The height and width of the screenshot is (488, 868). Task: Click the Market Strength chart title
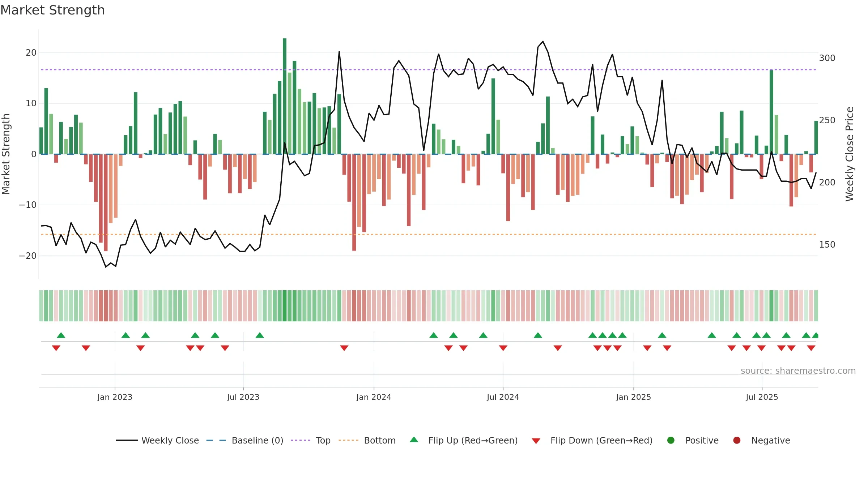pos(52,10)
